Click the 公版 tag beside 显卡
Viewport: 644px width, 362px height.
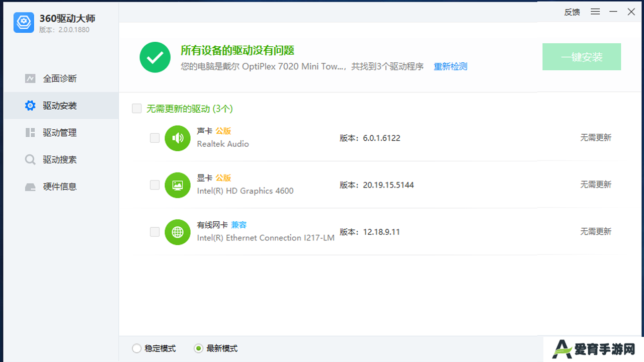coord(223,178)
